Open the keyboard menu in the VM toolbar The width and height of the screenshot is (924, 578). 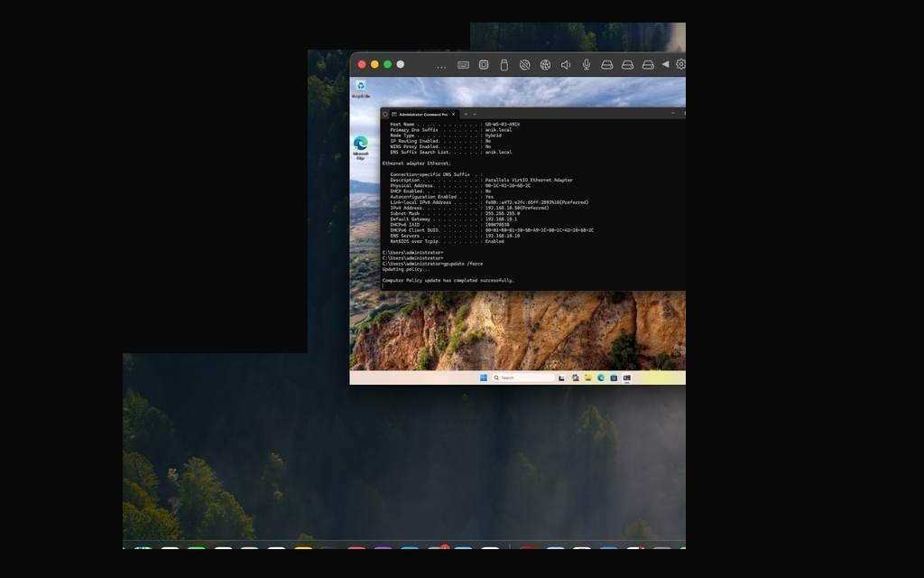click(463, 65)
